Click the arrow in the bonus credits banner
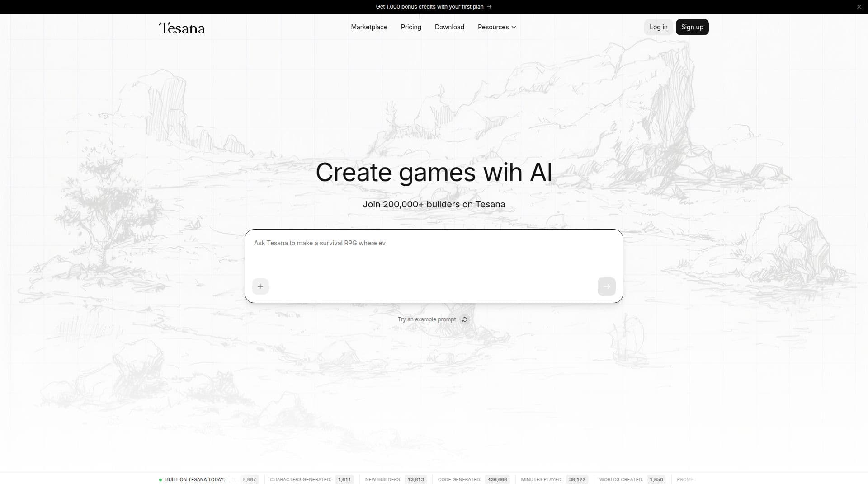Image resolution: width=868 pixels, height=488 pixels. (x=489, y=7)
